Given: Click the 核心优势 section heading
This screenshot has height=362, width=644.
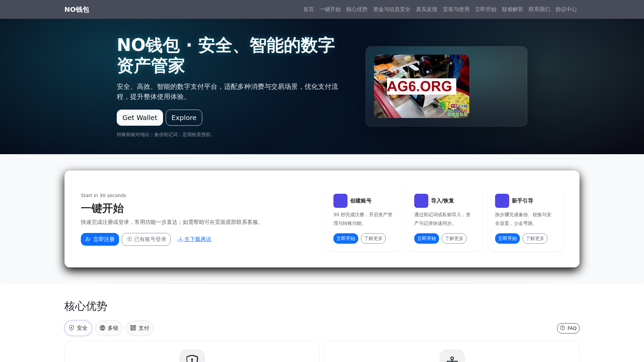Looking at the screenshot, I should (86, 306).
